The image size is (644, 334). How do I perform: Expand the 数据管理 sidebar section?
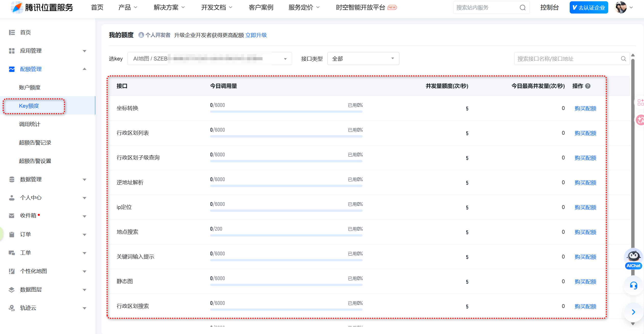[x=85, y=180]
